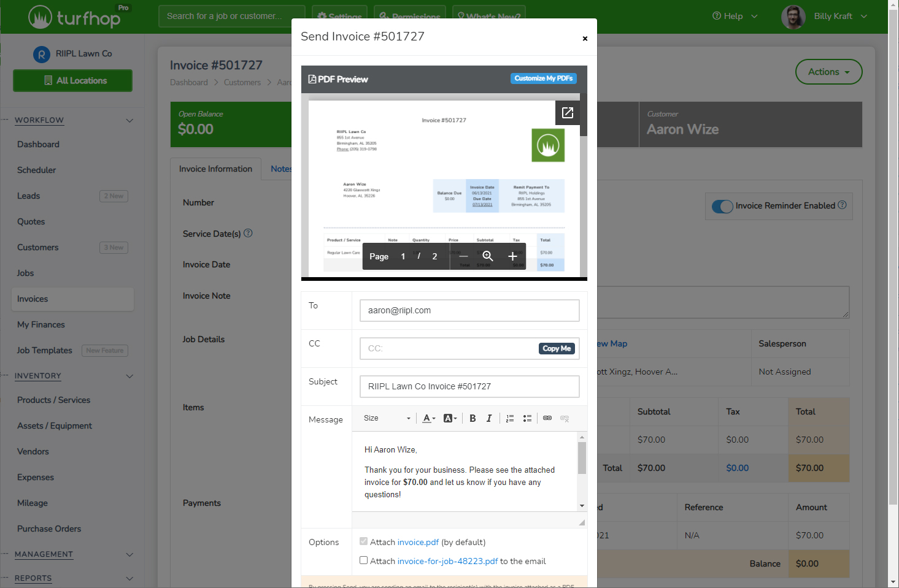Image resolution: width=899 pixels, height=588 pixels.
Task: Click the turfhop logo
Action: 74,17
